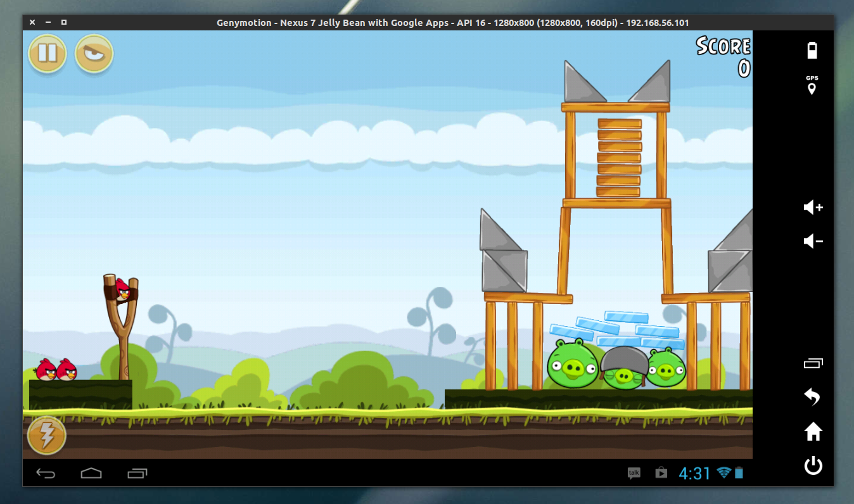The height and width of the screenshot is (504, 854).
Task: Open Genymotion battery settings icon
Action: point(812,50)
